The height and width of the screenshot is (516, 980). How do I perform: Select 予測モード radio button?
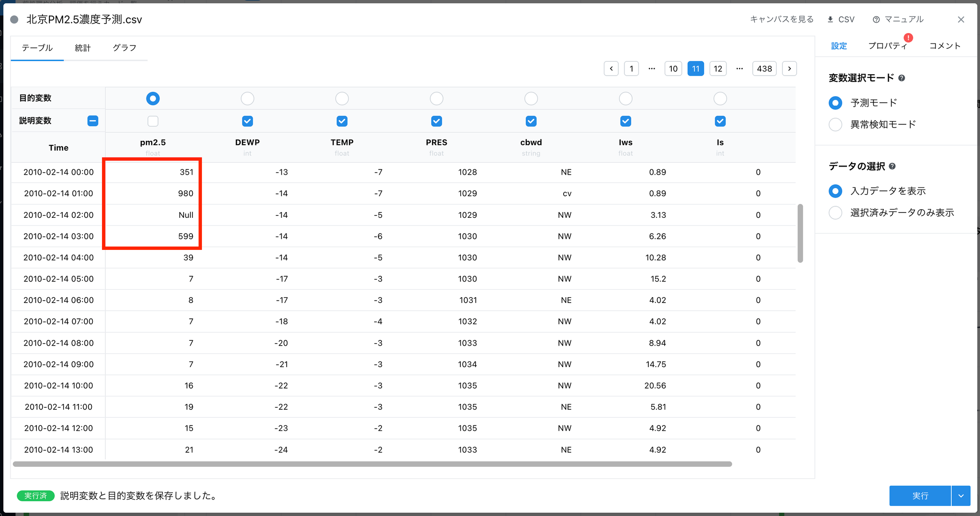[x=835, y=103]
